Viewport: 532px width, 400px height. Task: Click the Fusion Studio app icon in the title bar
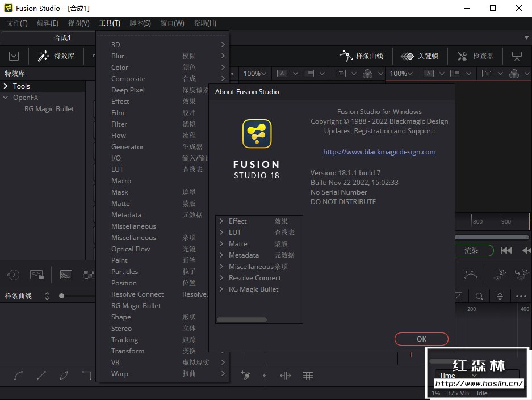coord(9,8)
